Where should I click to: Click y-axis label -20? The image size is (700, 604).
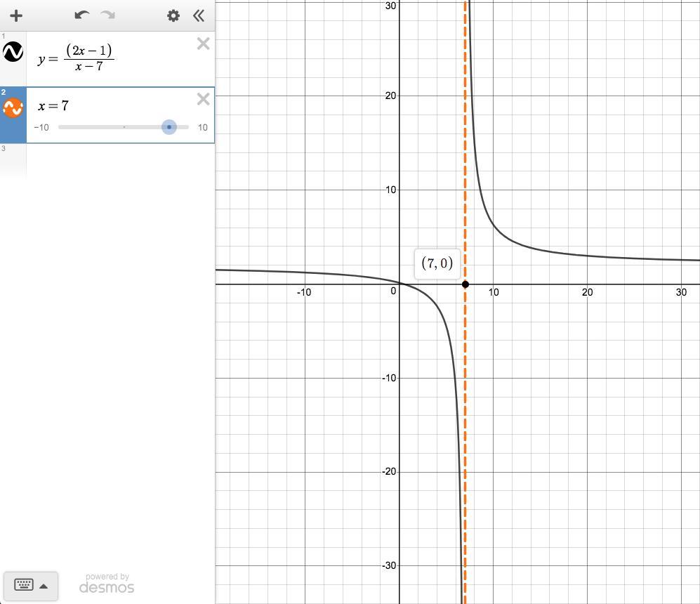coord(389,472)
